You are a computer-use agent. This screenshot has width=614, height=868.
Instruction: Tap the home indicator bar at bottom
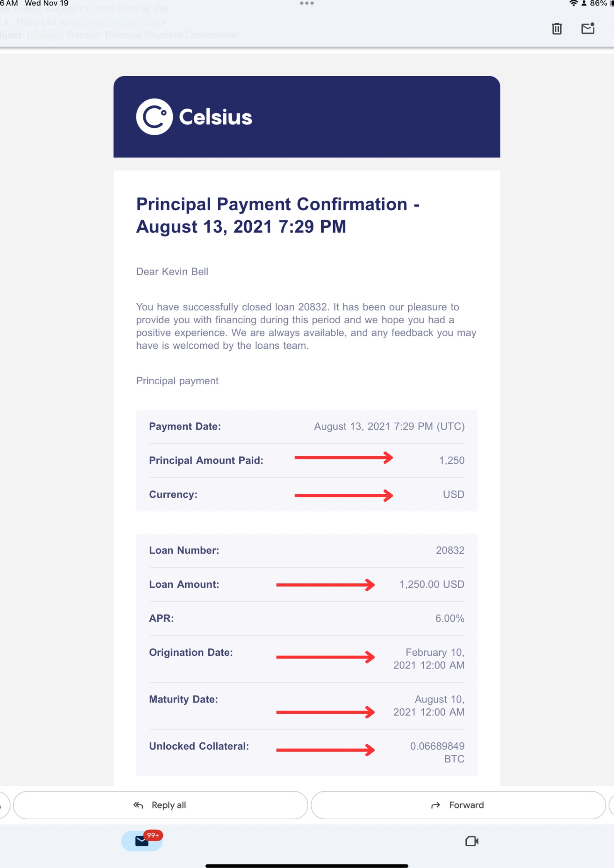tap(307, 866)
